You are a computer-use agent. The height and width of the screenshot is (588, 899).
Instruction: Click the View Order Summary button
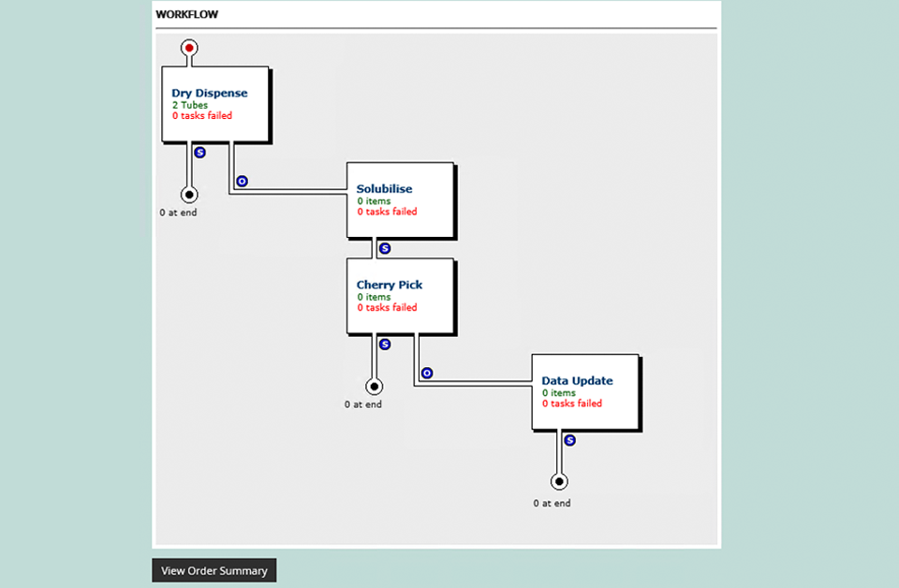[214, 570]
